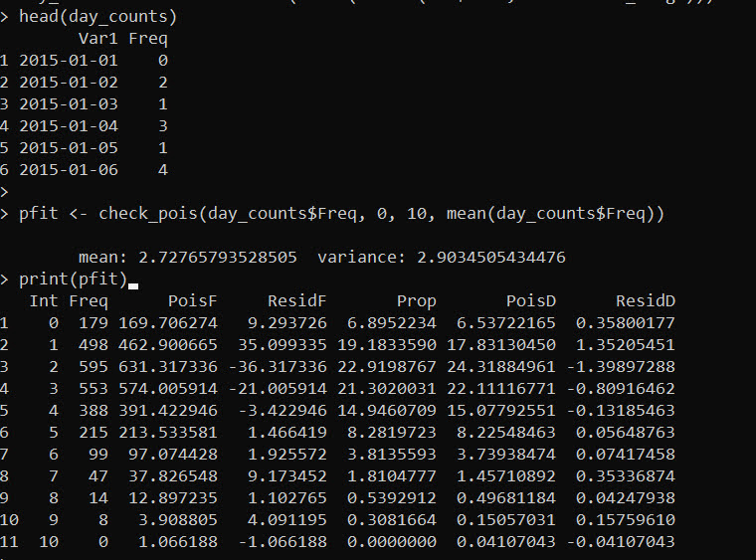This screenshot has width=756, height=560.
Task: Click the ResidF column header
Action: (x=297, y=301)
